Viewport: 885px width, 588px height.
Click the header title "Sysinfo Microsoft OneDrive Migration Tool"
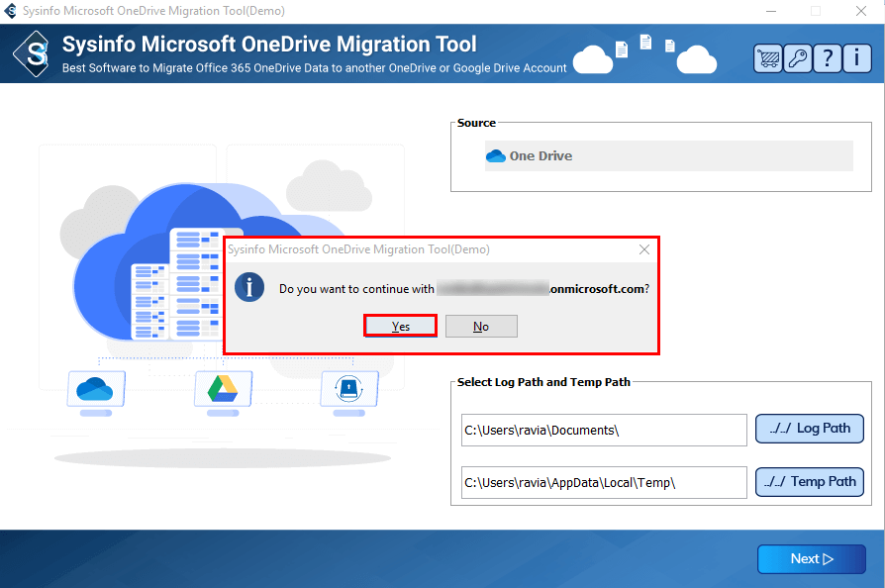(269, 44)
